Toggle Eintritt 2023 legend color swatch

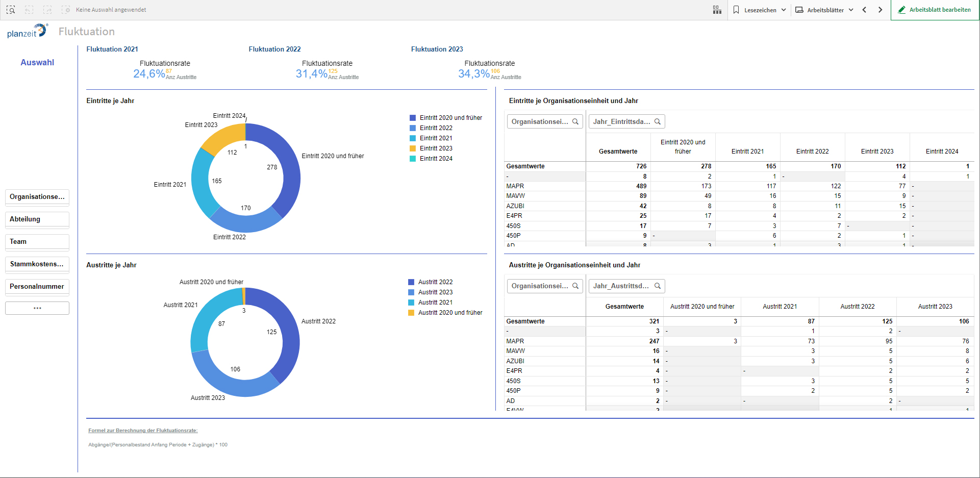pyautogui.click(x=413, y=148)
